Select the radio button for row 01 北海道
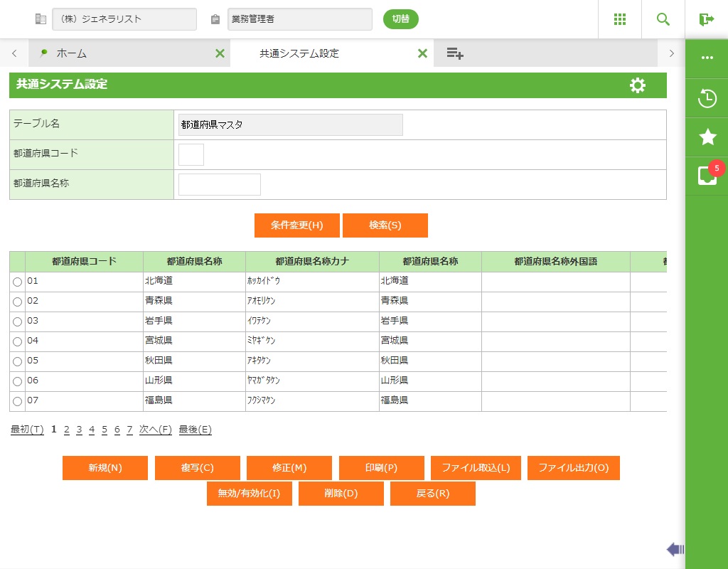The image size is (728, 569). click(17, 282)
